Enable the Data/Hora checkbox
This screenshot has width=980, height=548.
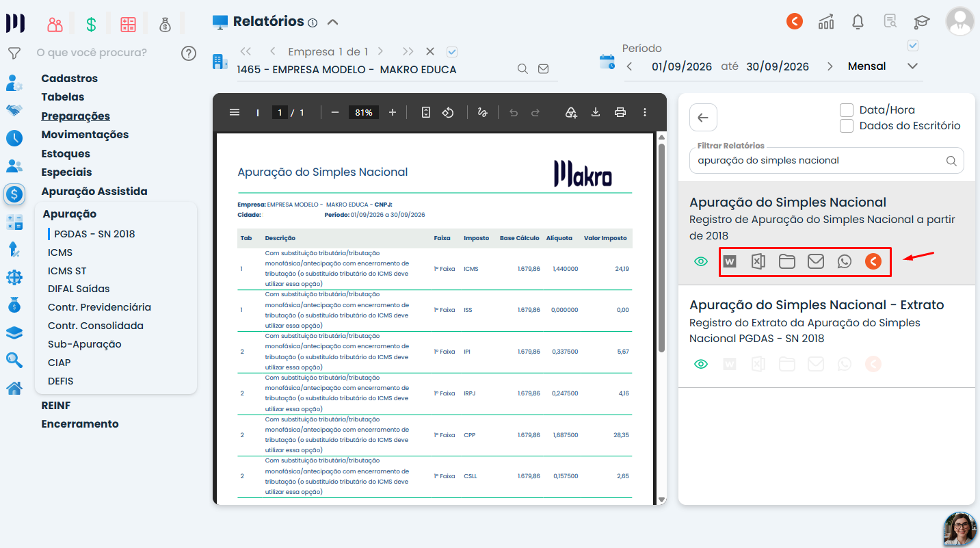coord(847,109)
